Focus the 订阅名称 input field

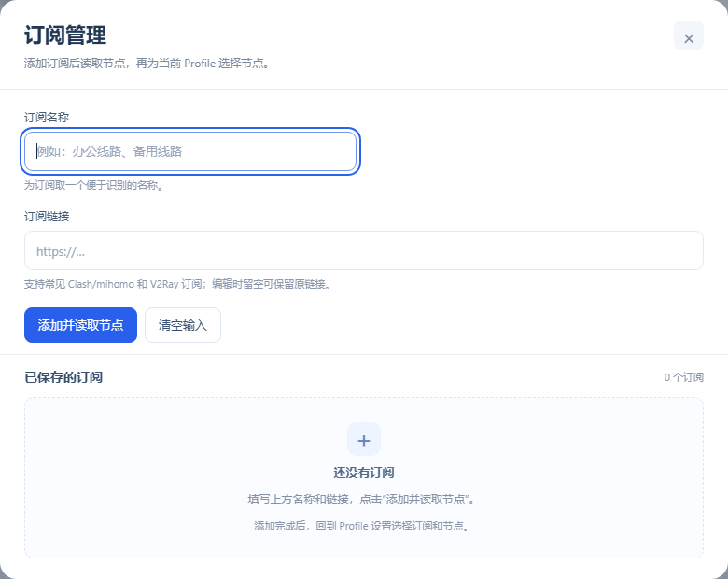click(190, 151)
